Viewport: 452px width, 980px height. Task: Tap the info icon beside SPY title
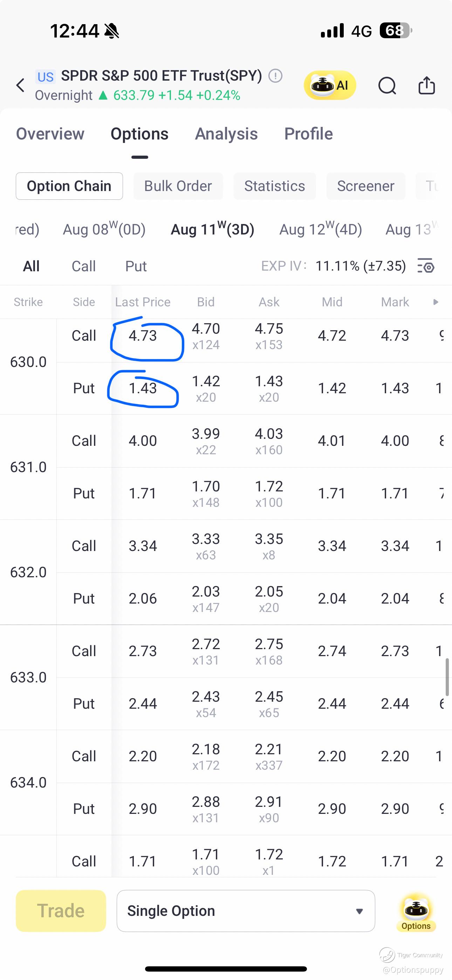tap(275, 76)
